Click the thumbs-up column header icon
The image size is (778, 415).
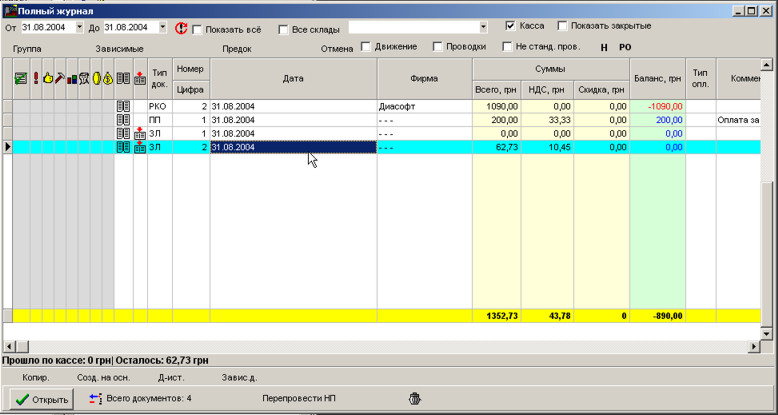46,78
